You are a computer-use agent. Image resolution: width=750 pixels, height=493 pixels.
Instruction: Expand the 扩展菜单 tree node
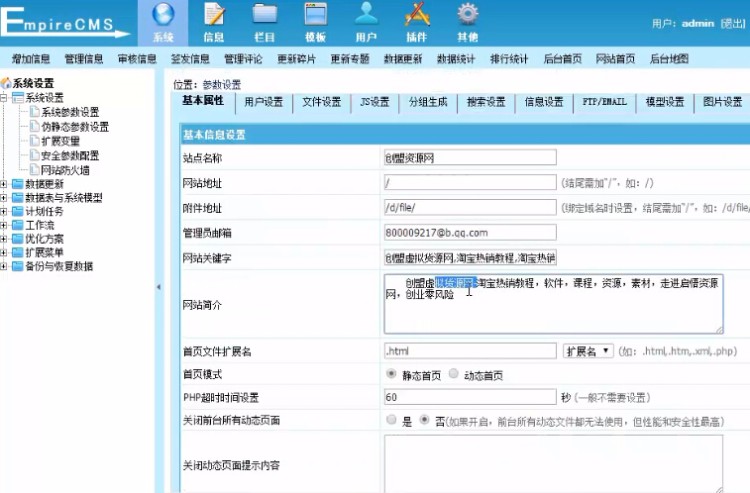4,252
